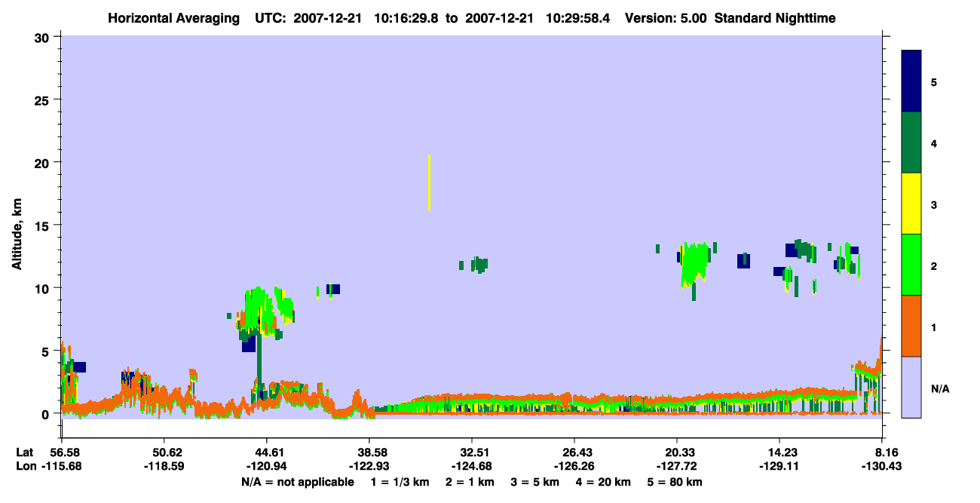Click the dark blue colorbar segment labeled 5
980x503 pixels.
tap(911, 81)
